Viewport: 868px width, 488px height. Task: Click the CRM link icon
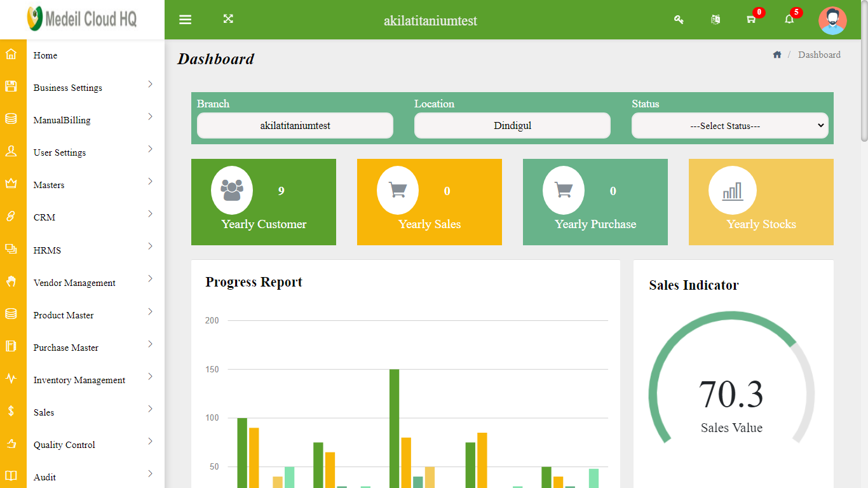click(x=11, y=216)
